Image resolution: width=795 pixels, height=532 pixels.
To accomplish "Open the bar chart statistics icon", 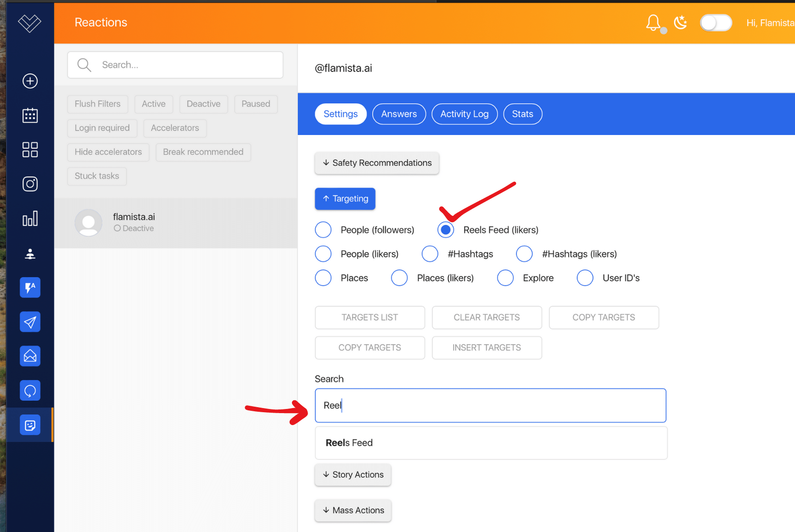I will (x=30, y=218).
